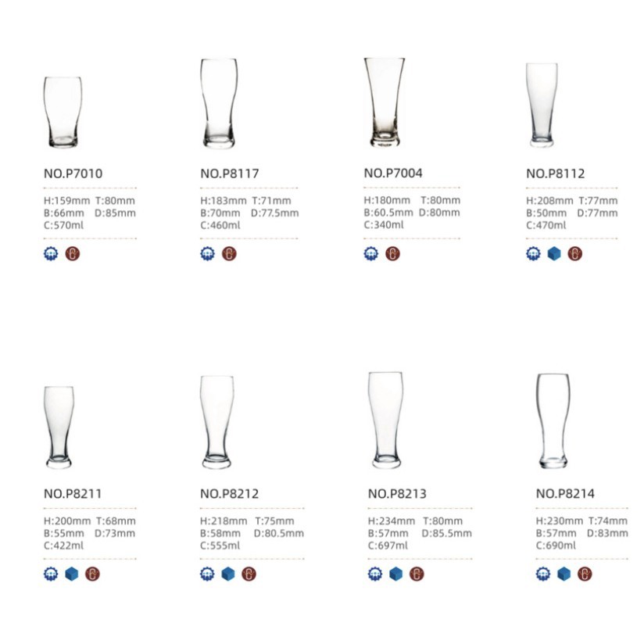Click the red round icon under NO.P8112
This screenshot has height=644, width=644.
(x=574, y=253)
